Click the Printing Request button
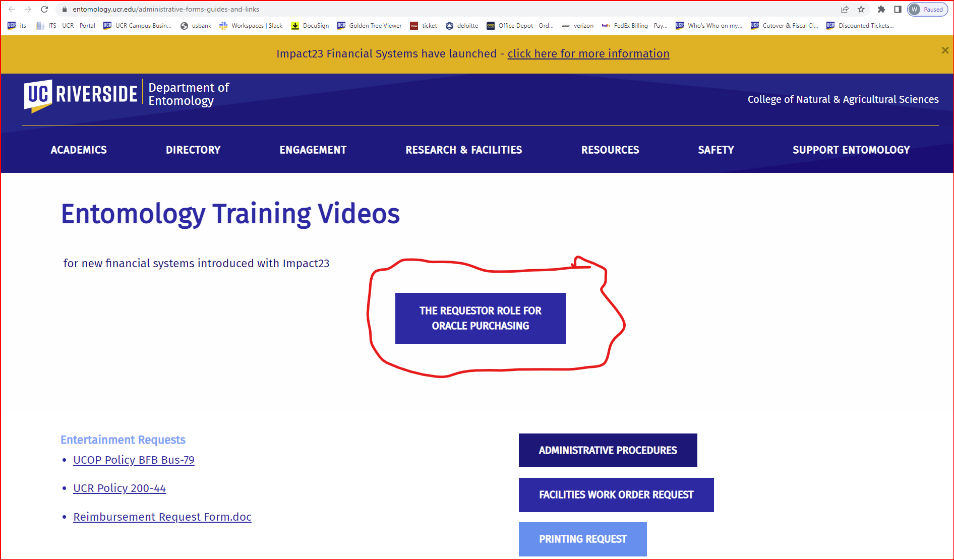This screenshot has width=954, height=560. point(582,539)
